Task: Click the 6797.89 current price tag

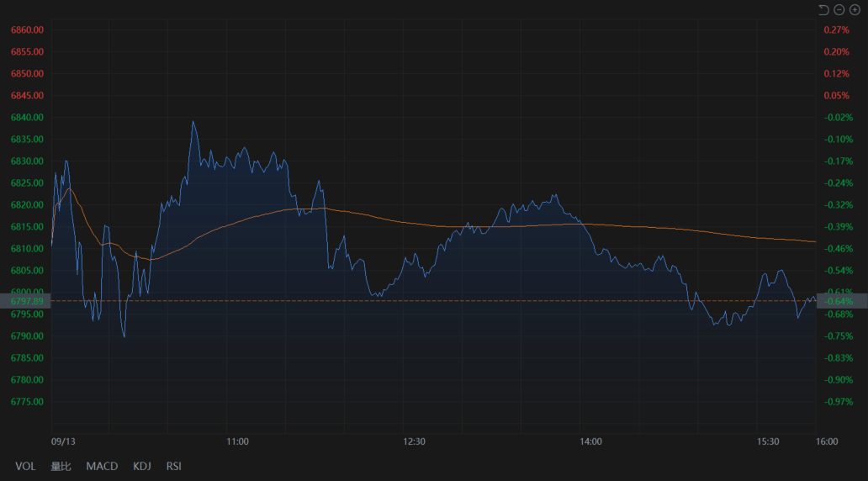Action: (x=26, y=301)
